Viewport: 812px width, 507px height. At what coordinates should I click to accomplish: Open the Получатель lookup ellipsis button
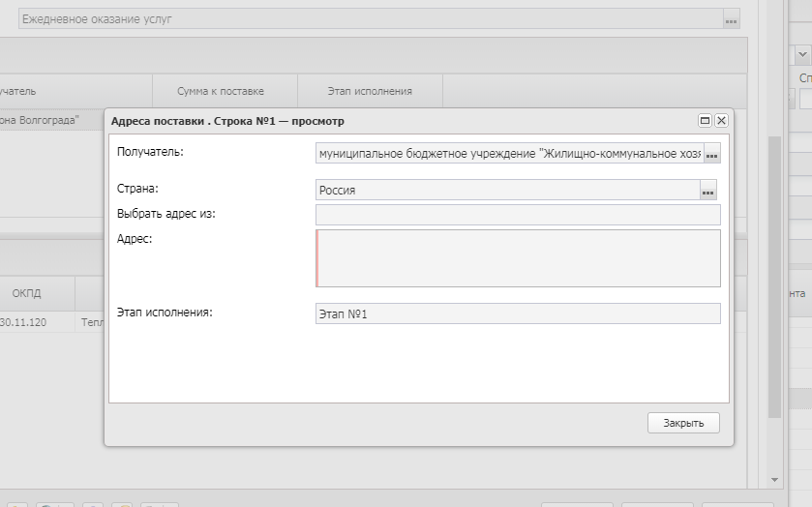coord(712,155)
